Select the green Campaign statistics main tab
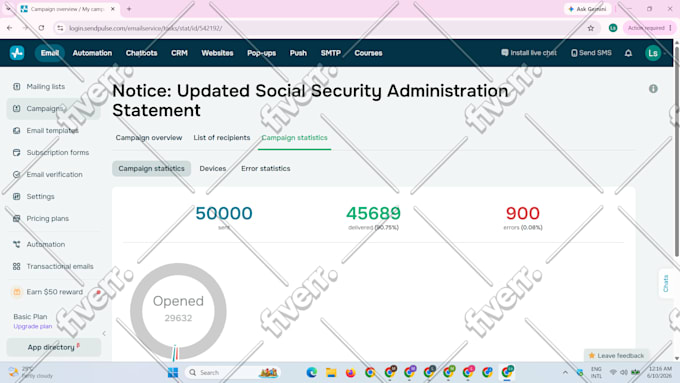The width and height of the screenshot is (680, 383). (294, 137)
